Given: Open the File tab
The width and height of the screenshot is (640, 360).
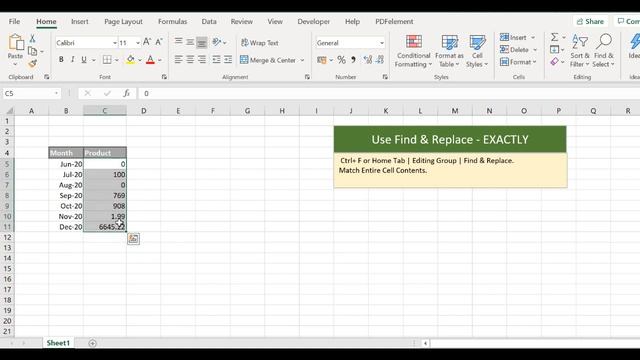Looking at the screenshot, I should [x=14, y=22].
